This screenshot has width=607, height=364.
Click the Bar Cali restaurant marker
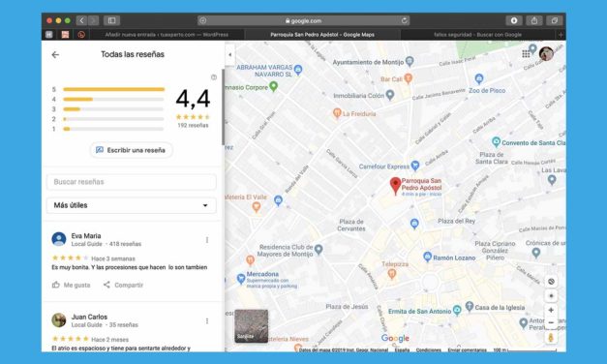point(408,78)
